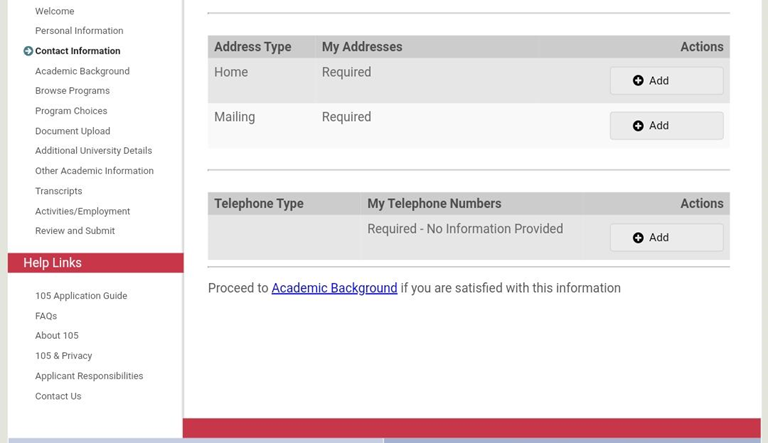Click the plus icon in the Home address row
Screen dimensions: 768x443
coord(638,81)
